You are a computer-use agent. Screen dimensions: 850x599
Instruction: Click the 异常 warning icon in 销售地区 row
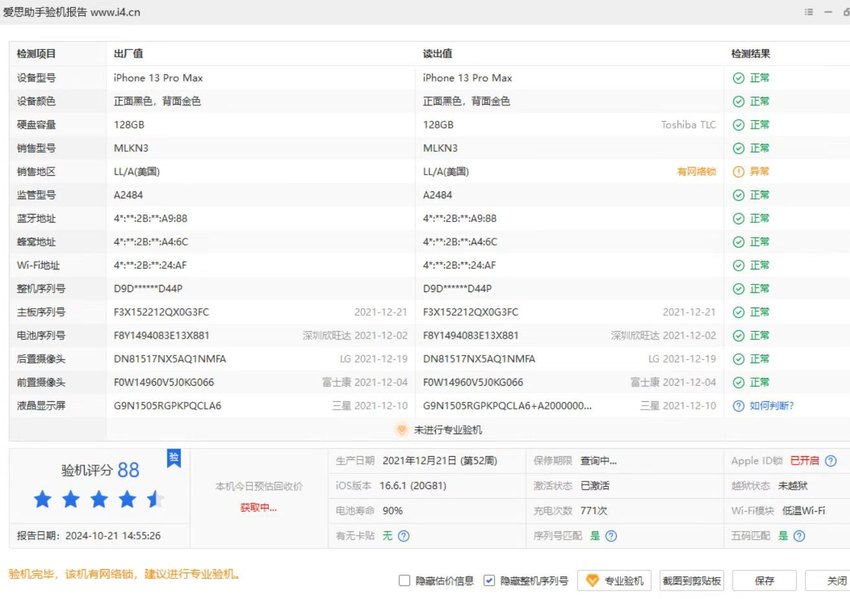(x=738, y=171)
